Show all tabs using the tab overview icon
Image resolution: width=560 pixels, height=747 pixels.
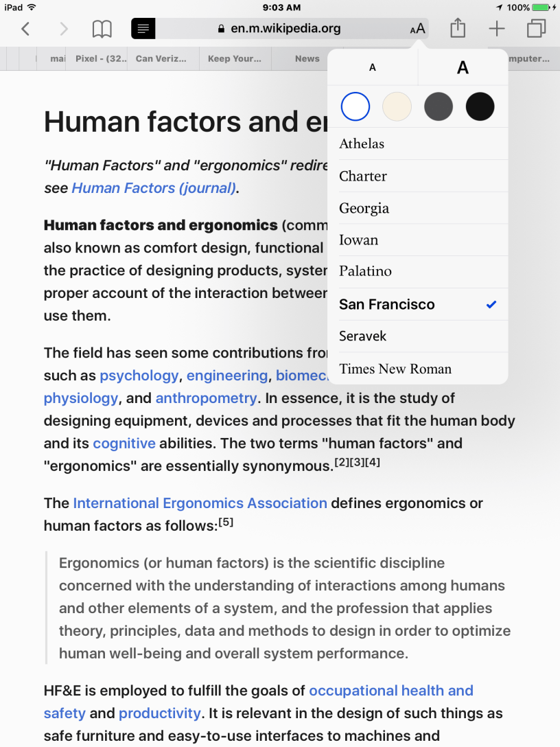pos(536,29)
